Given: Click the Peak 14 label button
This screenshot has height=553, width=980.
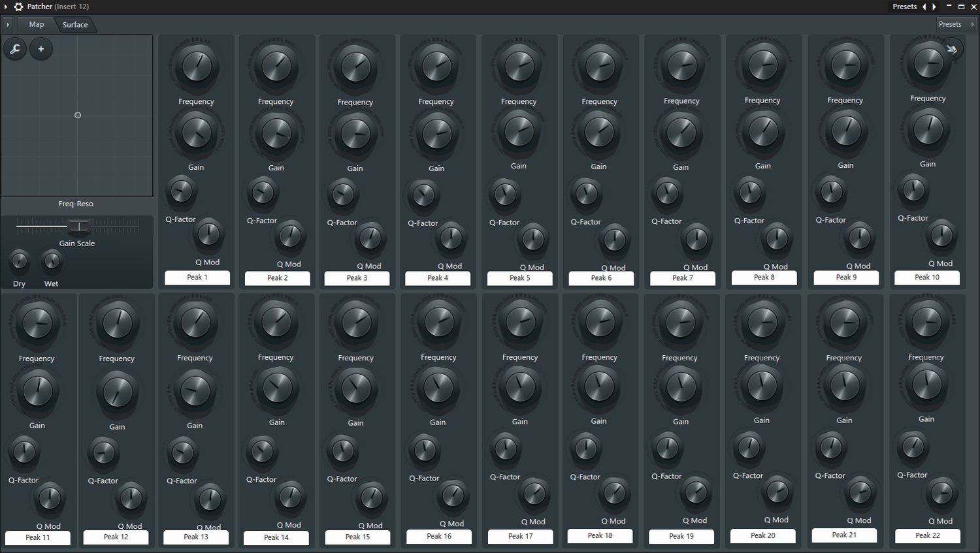Looking at the screenshot, I should 276,537.
